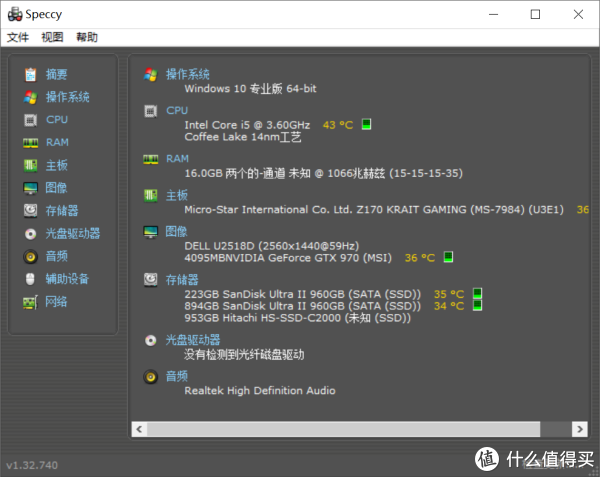Click the 953GB Hitachi HS-SSD-C2000 line
Image resolution: width=600 pixels, height=477 pixels.
click(298, 318)
